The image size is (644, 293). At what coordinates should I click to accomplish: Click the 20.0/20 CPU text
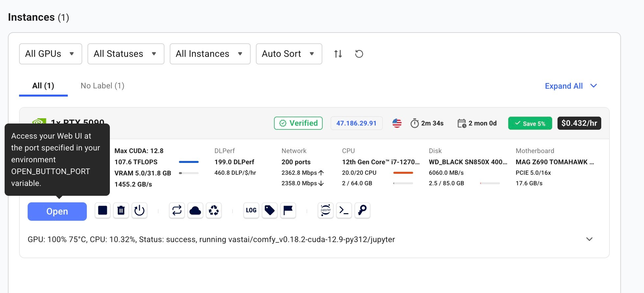point(359,173)
